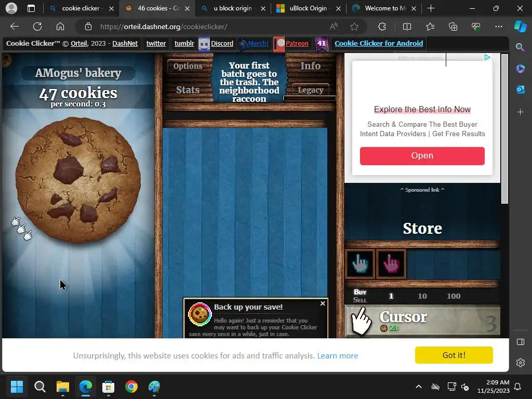This screenshot has height=399, width=532.
Task: Click the Got it! cookie consent button
Action: pyautogui.click(x=454, y=355)
